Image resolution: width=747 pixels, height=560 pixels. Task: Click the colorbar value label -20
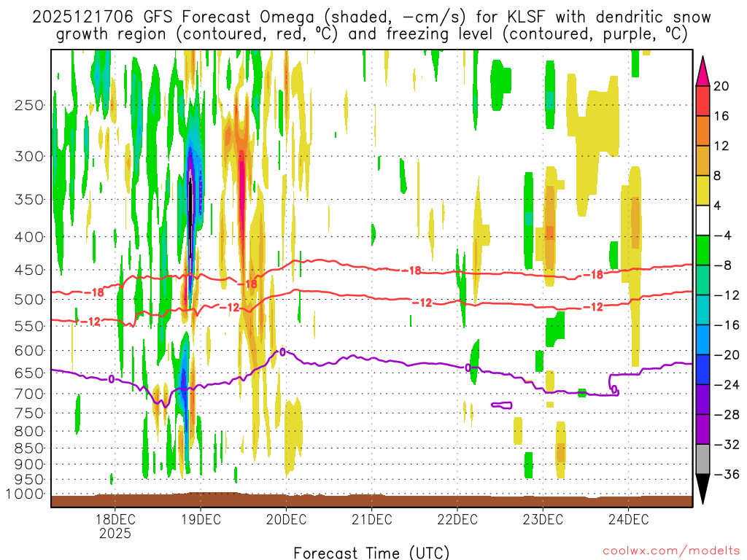727,355
